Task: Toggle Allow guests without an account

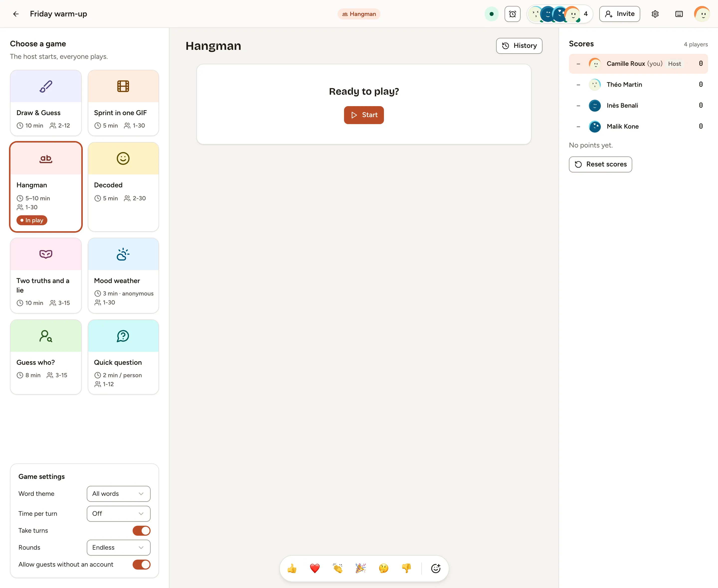Action: click(141, 565)
